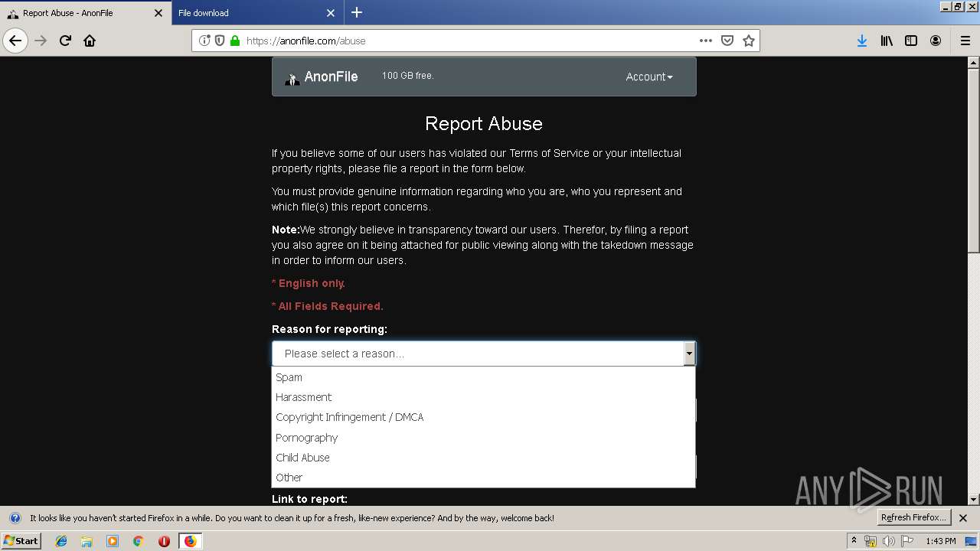Viewport: 980px width, 551px height.
Task: Click the scrollbar up arrow
Action: click(973, 64)
